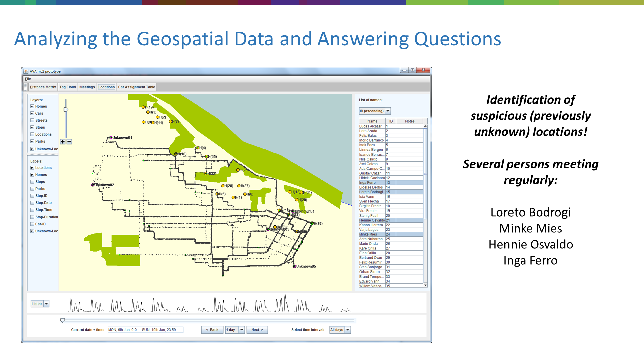Click home marker H(2) on map
Viewport: 644px width, 362px height.
tap(157, 117)
